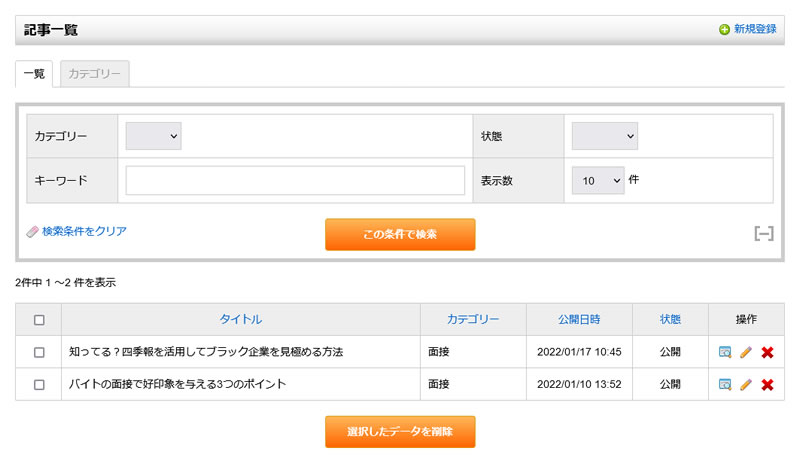The height and width of the screenshot is (460, 800).
Task: Preview the バイトの面接 article via its preview icon
Action: 725,384
